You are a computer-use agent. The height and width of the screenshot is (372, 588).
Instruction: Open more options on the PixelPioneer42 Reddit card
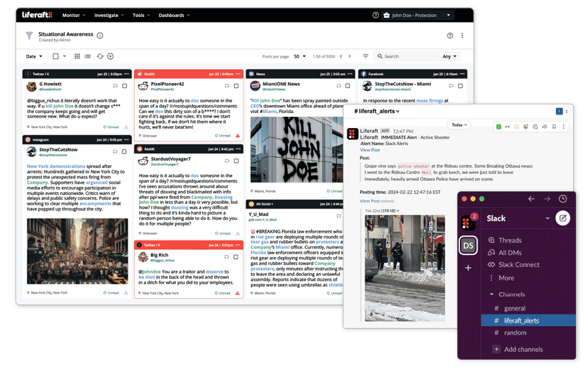238,74
